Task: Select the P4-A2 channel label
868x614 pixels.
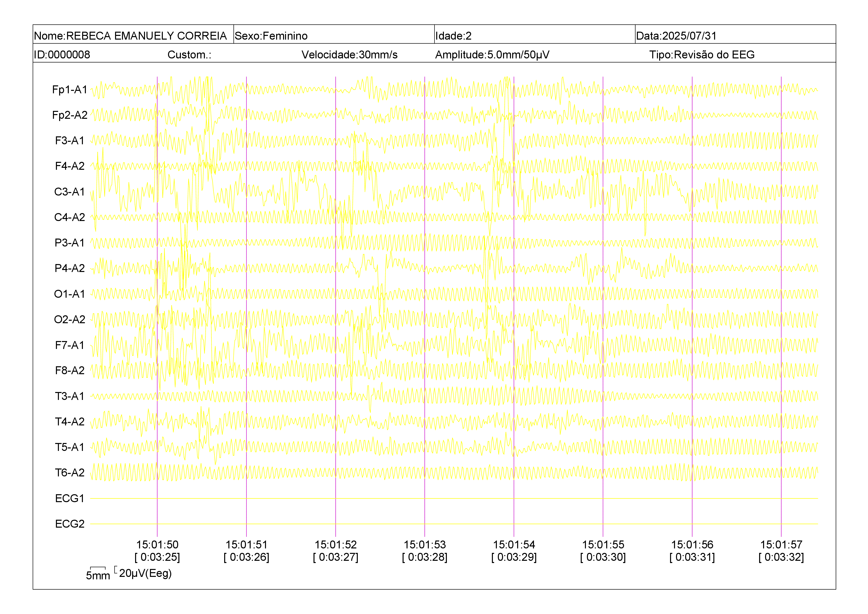Action: click(70, 269)
